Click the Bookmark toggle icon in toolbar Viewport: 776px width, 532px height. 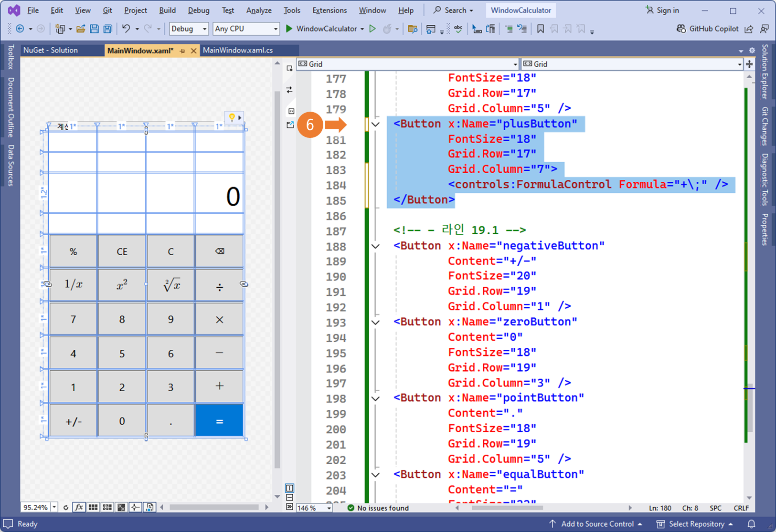(x=540, y=29)
